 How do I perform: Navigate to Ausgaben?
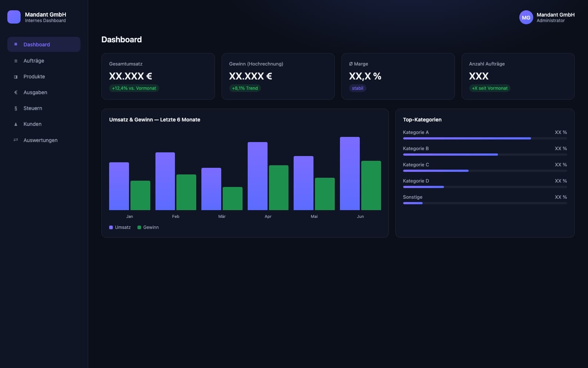[44, 92]
